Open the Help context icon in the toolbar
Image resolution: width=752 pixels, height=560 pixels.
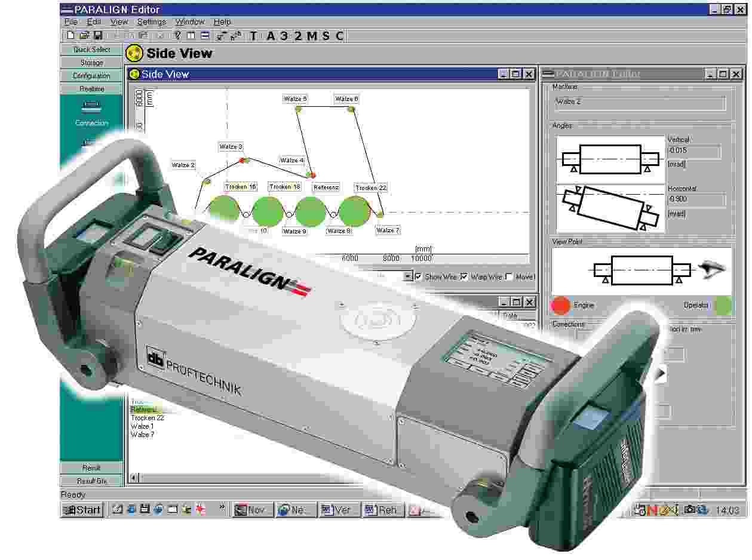point(177,36)
